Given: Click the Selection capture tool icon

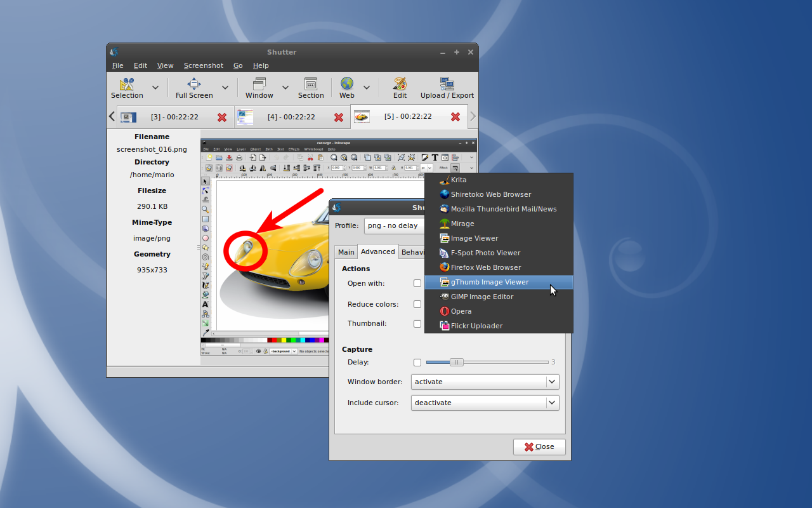Looking at the screenshot, I should pyautogui.click(x=127, y=84).
